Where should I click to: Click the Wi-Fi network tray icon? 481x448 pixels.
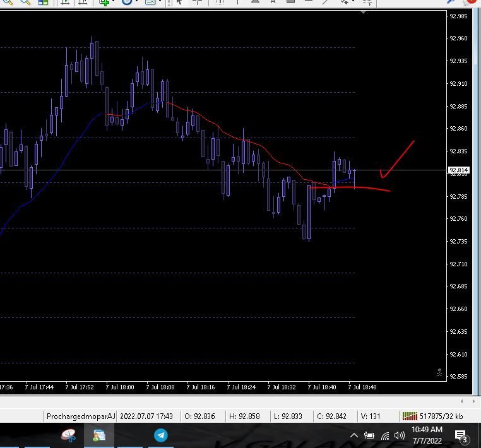click(x=385, y=435)
